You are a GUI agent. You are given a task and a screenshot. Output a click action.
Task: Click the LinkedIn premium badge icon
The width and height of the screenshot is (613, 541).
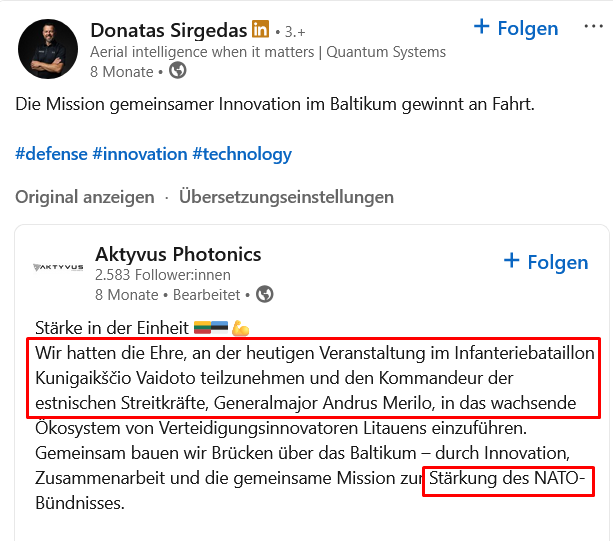click(260, 29)
